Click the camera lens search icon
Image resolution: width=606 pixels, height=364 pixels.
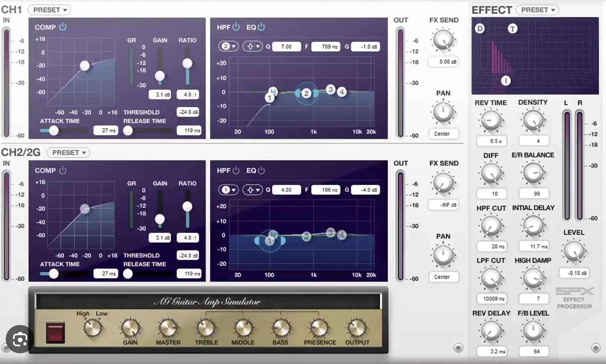(x=20, y=339)
